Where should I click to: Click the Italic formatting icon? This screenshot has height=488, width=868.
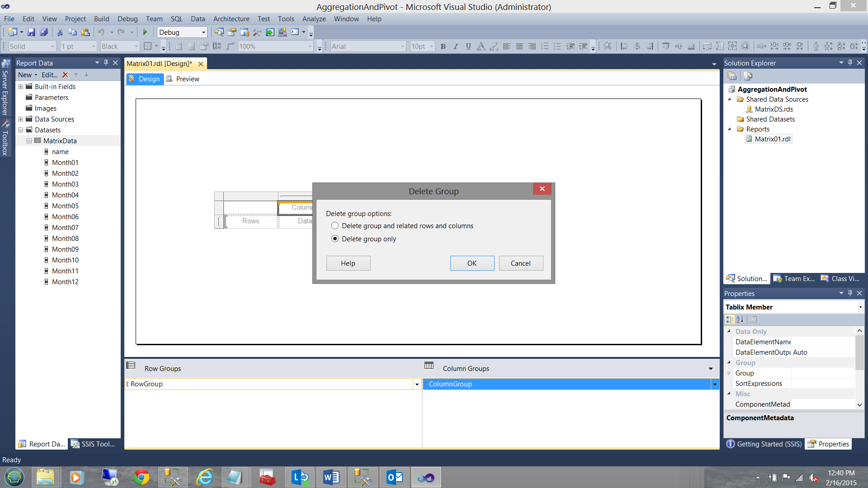pyautogui.click(x=456, y=46)
